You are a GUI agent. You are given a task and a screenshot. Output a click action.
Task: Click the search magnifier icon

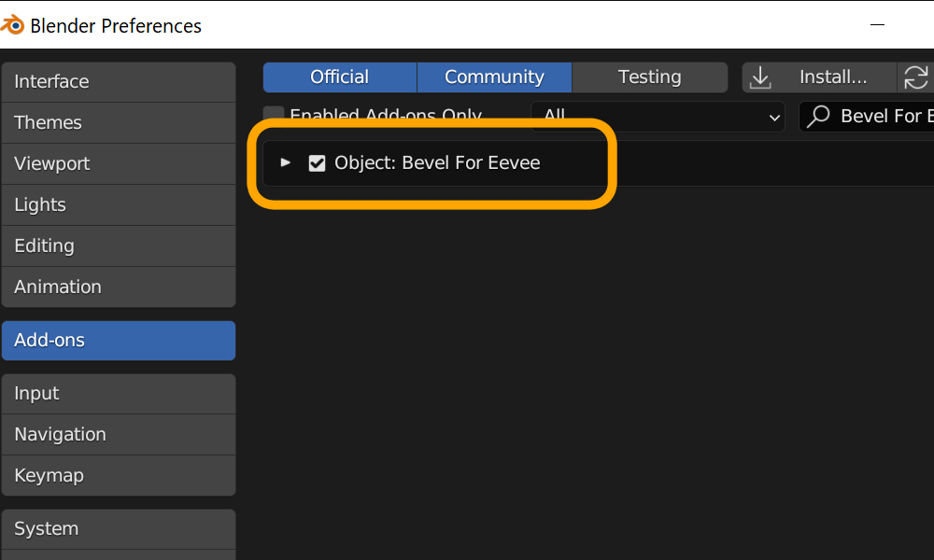point(818,116)
